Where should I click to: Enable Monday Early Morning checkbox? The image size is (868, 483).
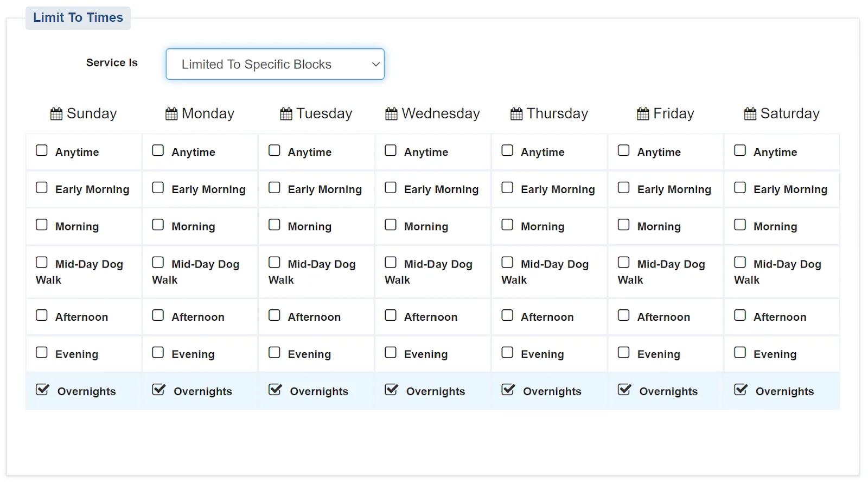(158, 187)
